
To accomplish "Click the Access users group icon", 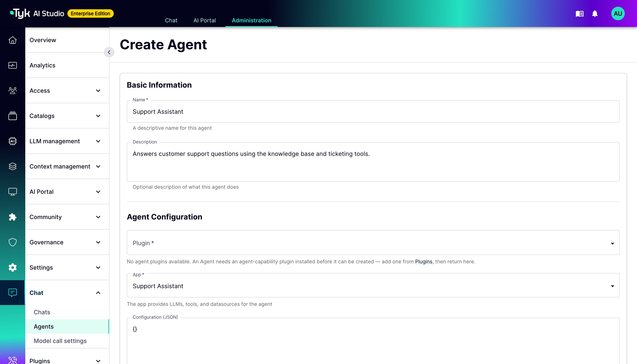I will tap(12, 91).
